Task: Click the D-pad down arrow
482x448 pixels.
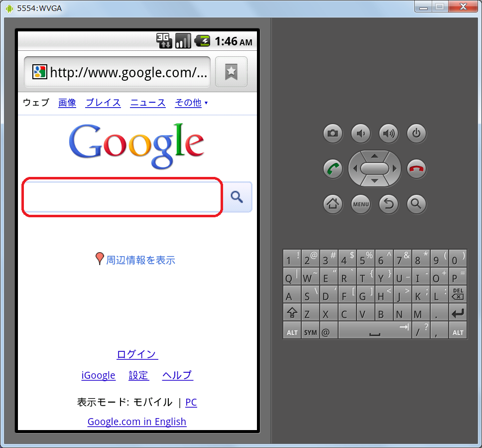Action: pos(374,181)
